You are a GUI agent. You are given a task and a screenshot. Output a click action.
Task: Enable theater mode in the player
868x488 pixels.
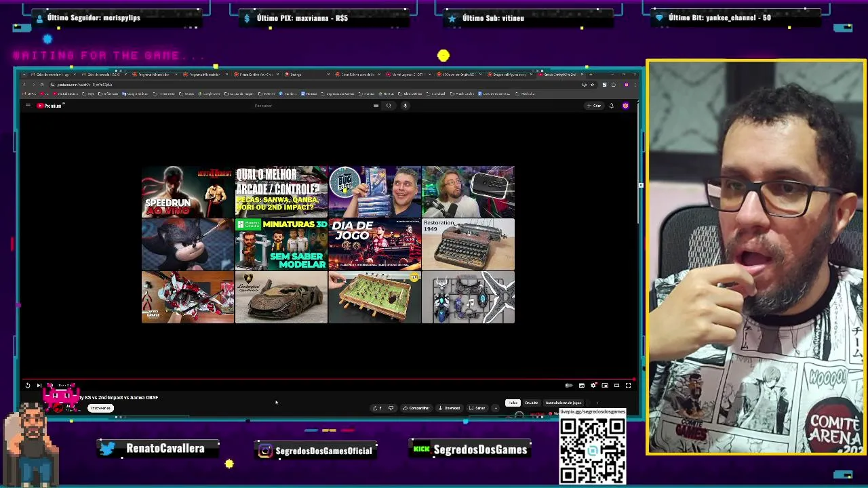click(x=616, y=386)
